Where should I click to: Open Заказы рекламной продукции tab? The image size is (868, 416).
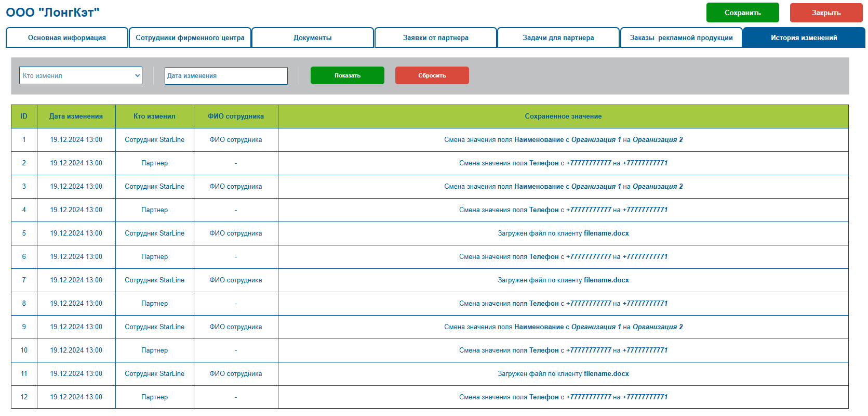click(x=682, y=37)
